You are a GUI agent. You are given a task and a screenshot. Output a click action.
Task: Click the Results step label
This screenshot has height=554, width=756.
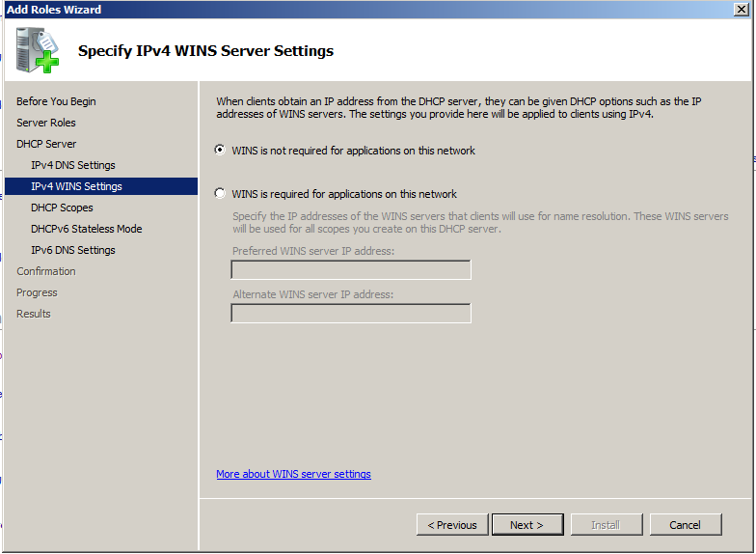(33, 314)
